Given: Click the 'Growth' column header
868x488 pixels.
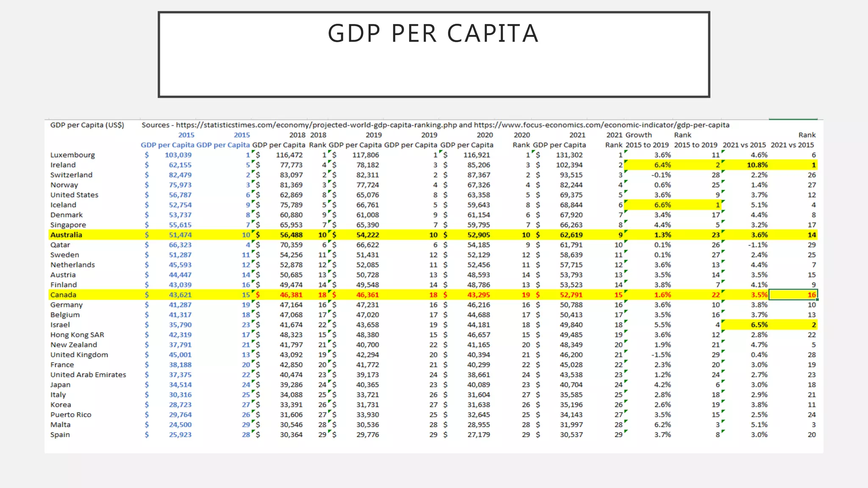Looking at the screenshot, I should (638, 135).
